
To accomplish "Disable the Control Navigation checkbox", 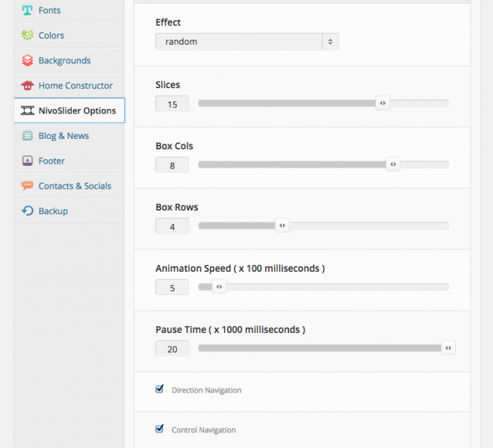I will pyautogui.click(x=159, y=429).
